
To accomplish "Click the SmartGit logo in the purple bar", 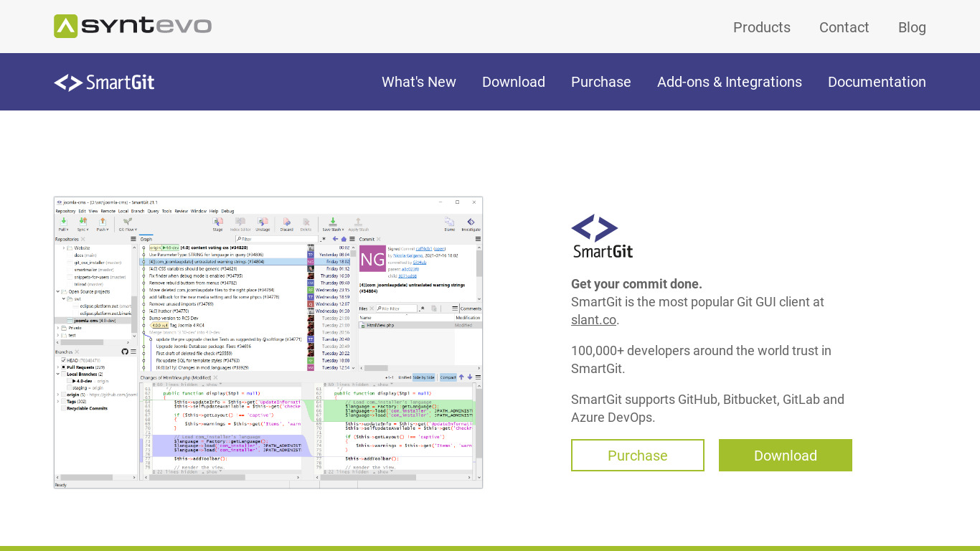I will coord(104,83).
